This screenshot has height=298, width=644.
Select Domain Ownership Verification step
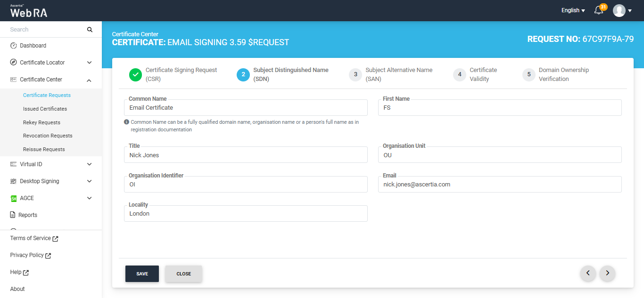click(564, 74)
